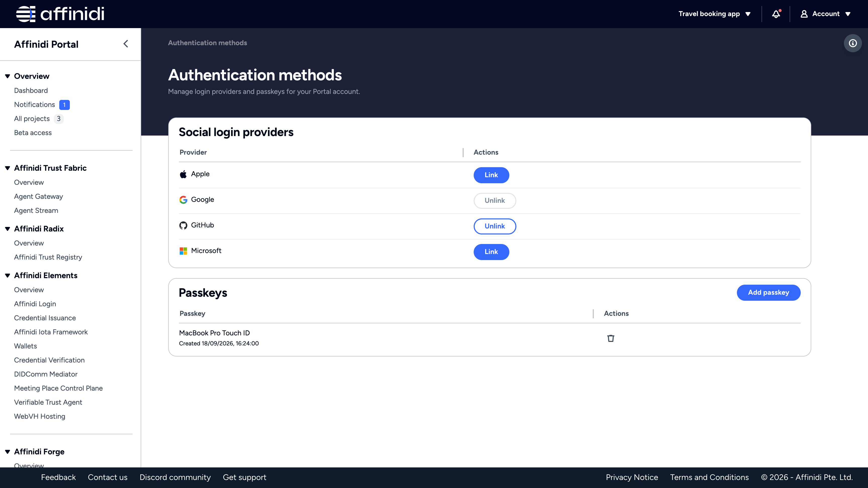Open Meeting Place Control Plane page
This screenshot has height=488, width=868.
58,388
